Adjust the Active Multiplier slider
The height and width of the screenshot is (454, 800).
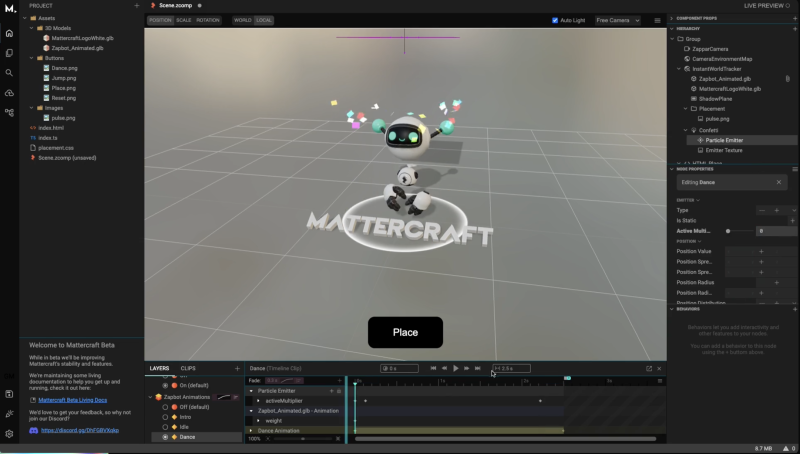tap(728, 231)
